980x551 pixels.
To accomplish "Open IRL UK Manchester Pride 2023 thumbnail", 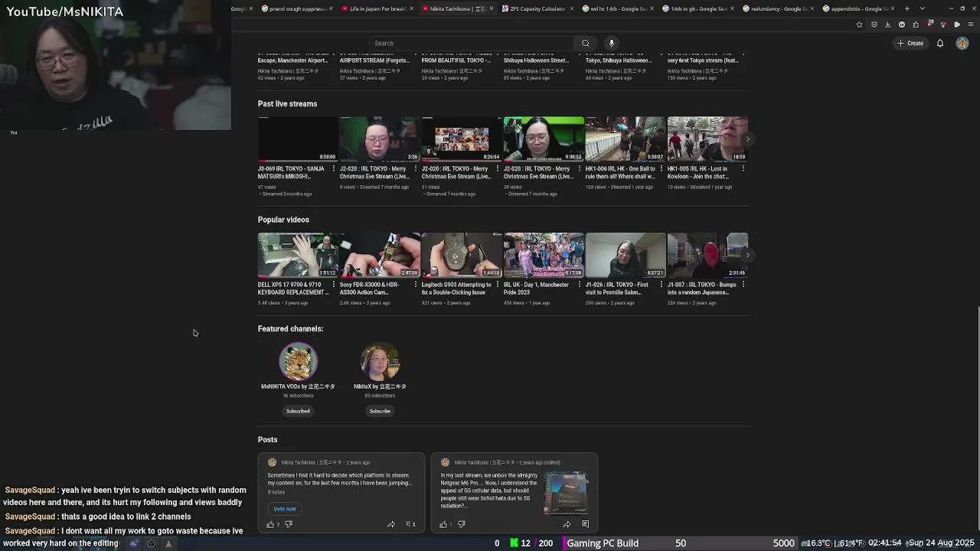I will (544, 255).
